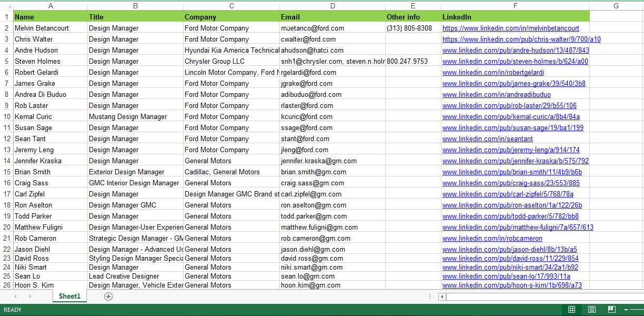The image size is (644, 316).
Task: Open Steven Holmes' LinkedIn link
Action: [515, 62]
